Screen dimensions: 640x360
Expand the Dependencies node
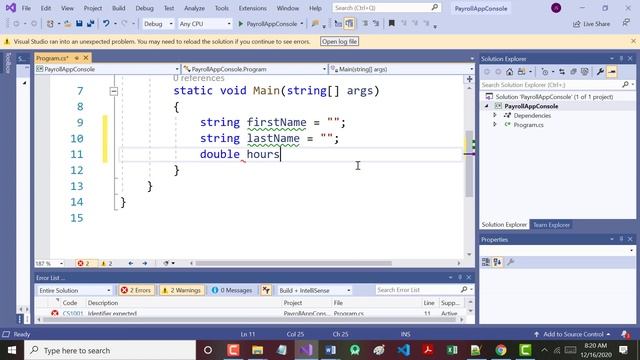click(495, 116)
